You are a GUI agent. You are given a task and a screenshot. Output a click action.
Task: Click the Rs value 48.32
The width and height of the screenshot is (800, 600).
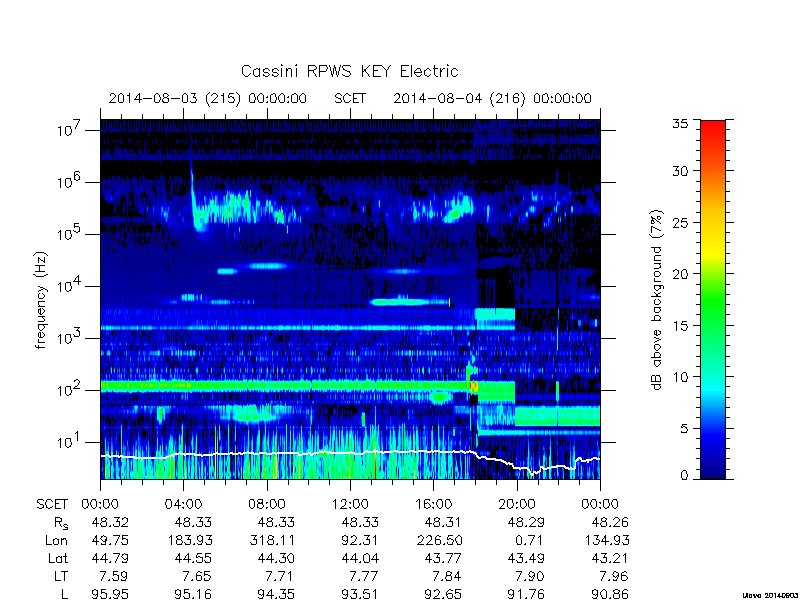click(110, 522)
